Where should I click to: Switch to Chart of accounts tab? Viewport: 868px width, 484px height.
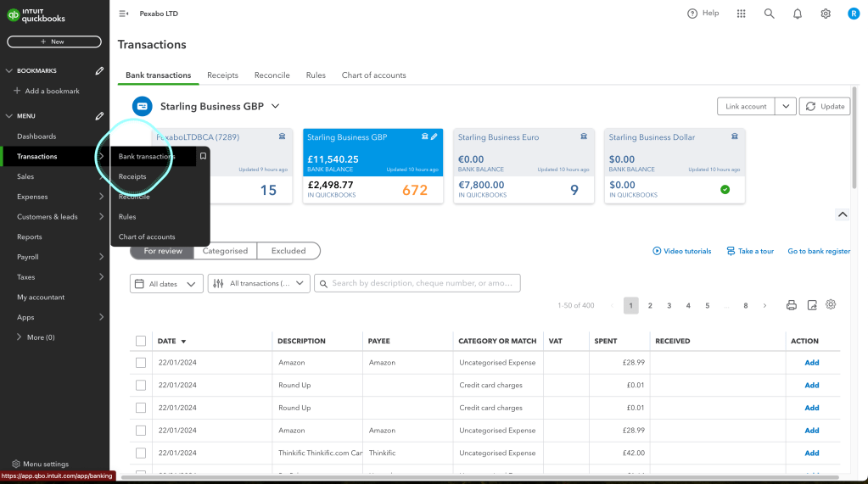(373, 75)
